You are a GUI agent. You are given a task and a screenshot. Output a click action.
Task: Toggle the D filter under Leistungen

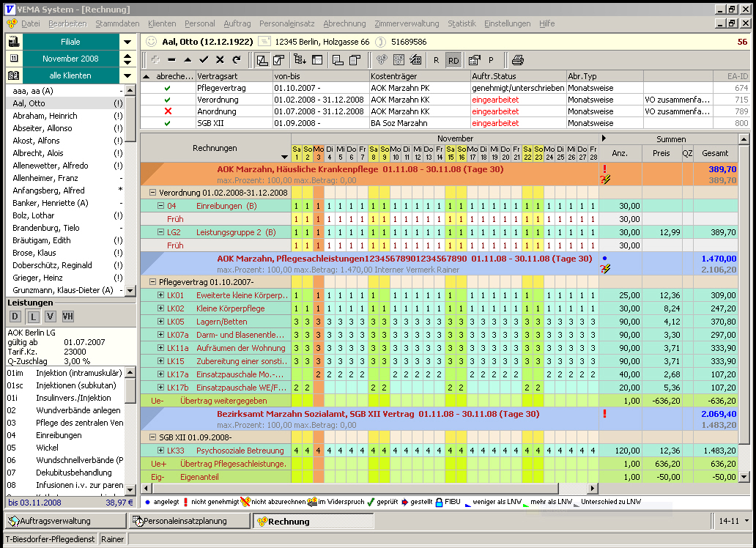(15, 316)
